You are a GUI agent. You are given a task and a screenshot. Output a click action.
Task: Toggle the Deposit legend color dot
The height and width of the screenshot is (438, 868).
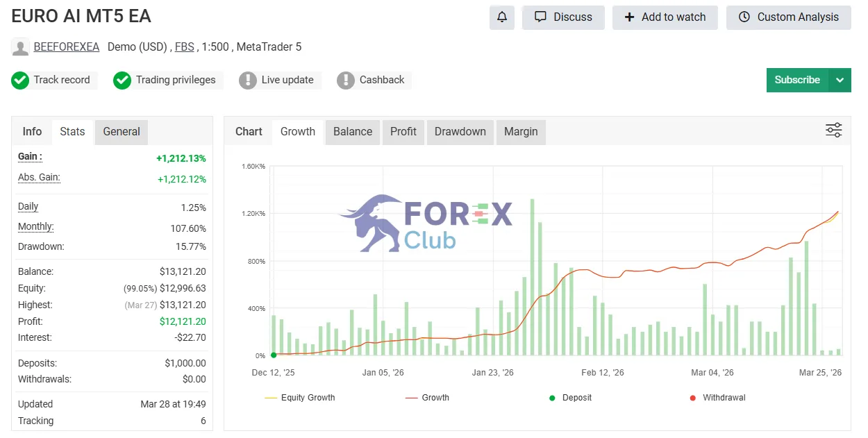pos(552,398)
